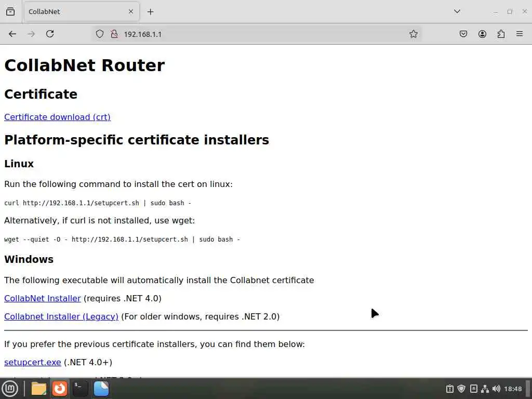Open the terminal from the taskbar
This screenshot has width=532, height=399.
coord(81,389)
